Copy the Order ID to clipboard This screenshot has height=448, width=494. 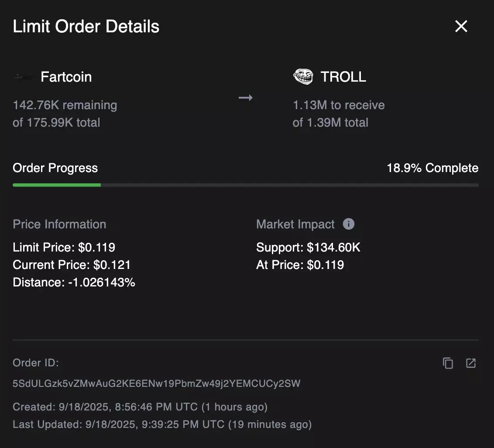pos(448,363)
